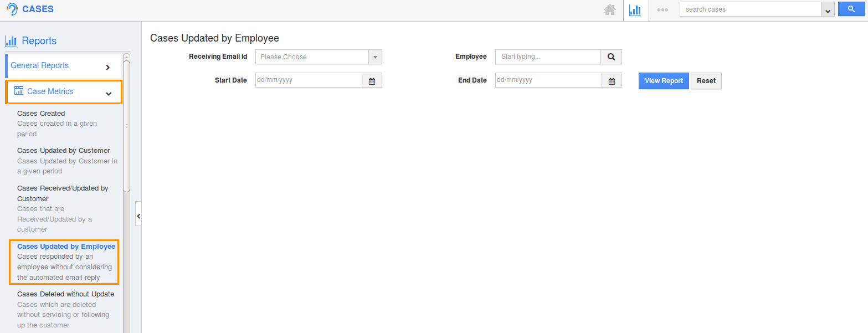Select the Cases Created report

[41, 113]
